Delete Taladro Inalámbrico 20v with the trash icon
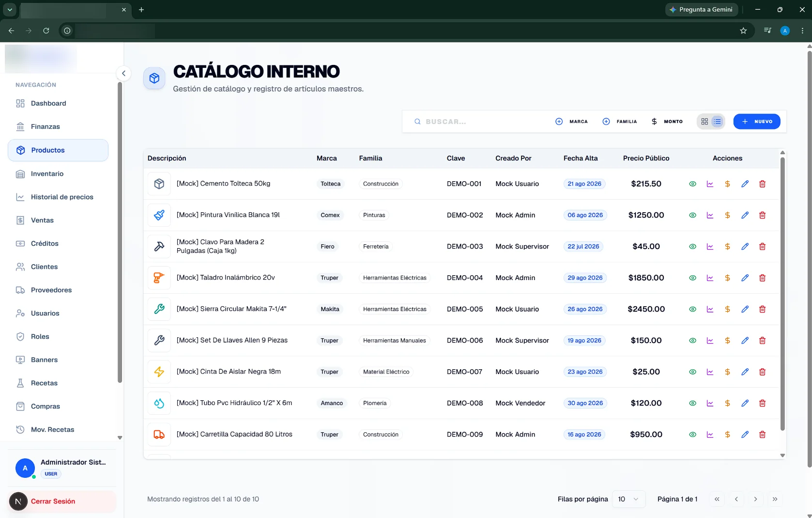 point(762,278)
